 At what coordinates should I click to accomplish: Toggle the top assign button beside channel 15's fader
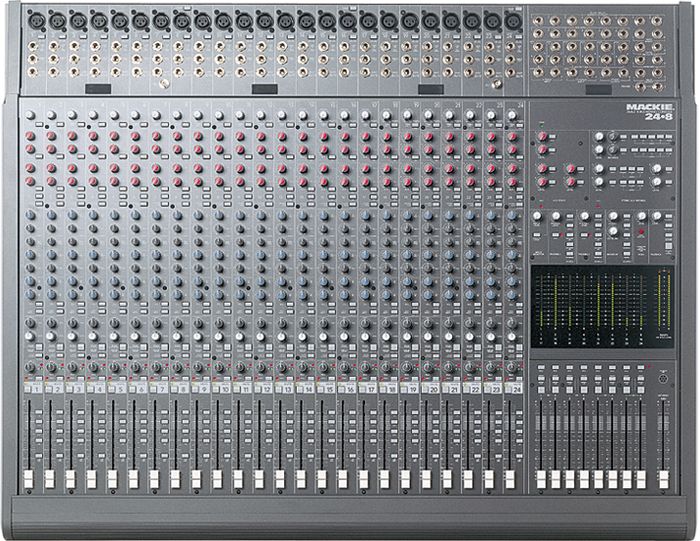point(331,411)
